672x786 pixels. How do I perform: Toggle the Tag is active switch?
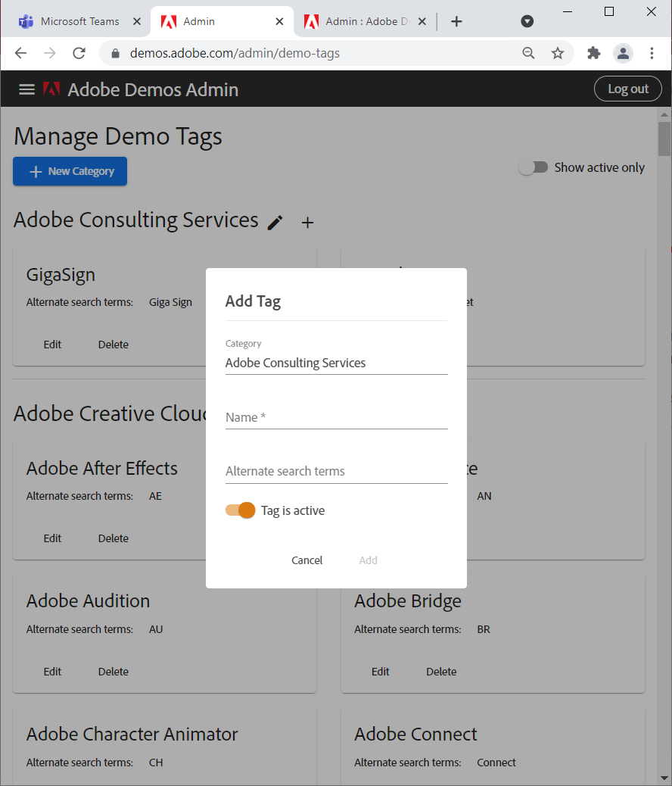click(241, 510)
